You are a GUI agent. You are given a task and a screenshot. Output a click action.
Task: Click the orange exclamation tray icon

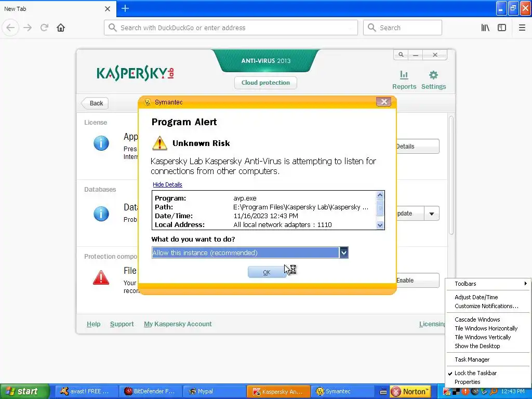coord(465,392)
